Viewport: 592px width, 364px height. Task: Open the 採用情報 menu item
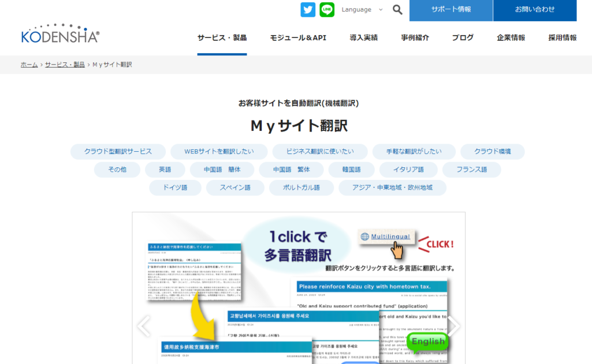pyautogui.click(x=562, y=37)
